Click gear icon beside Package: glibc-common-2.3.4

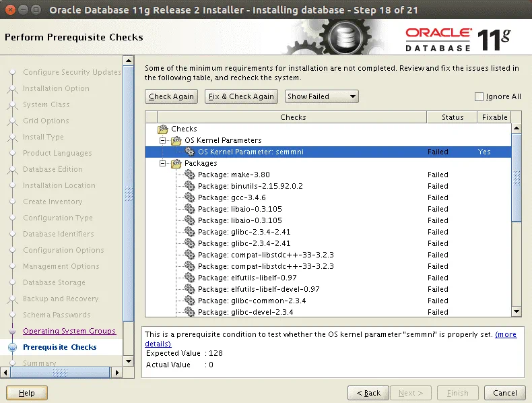[189, 301]
